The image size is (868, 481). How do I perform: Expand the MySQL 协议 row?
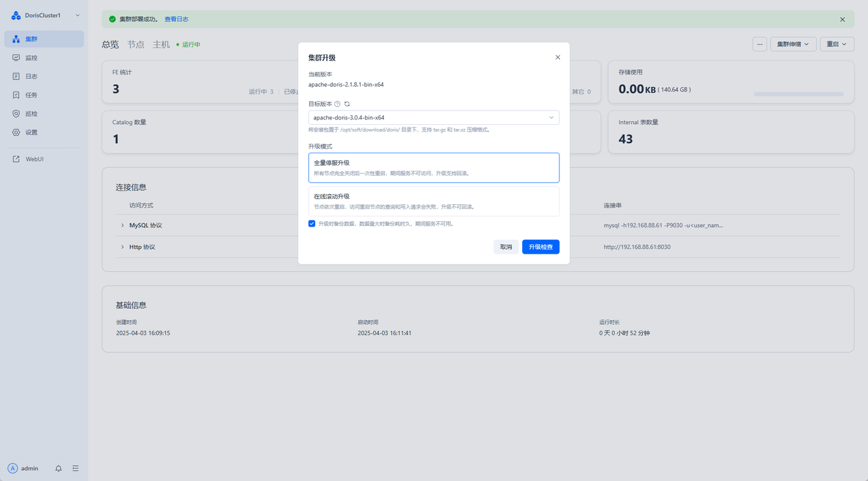click(123, 225)
